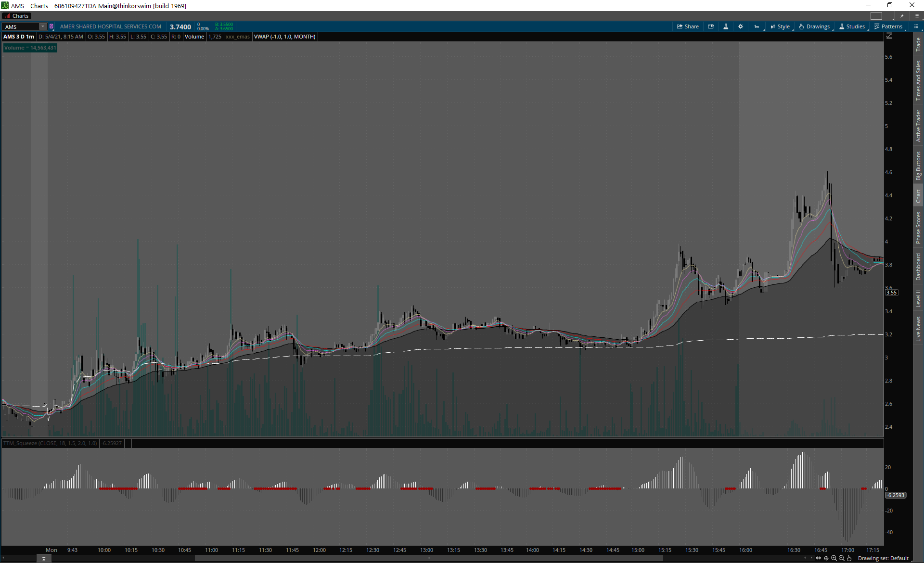
Task: Open chart settings gear icon
Action: pos(741,26)
